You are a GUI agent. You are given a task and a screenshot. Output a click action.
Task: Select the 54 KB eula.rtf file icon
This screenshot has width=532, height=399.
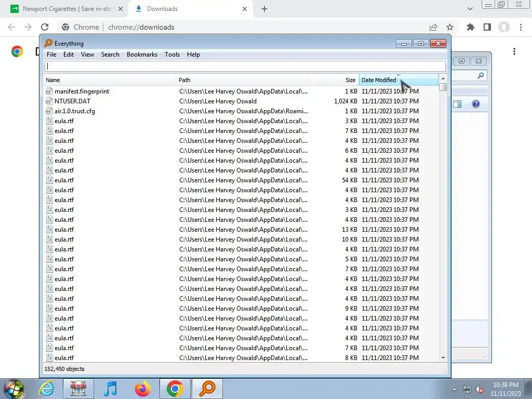[x=49, y=180]
